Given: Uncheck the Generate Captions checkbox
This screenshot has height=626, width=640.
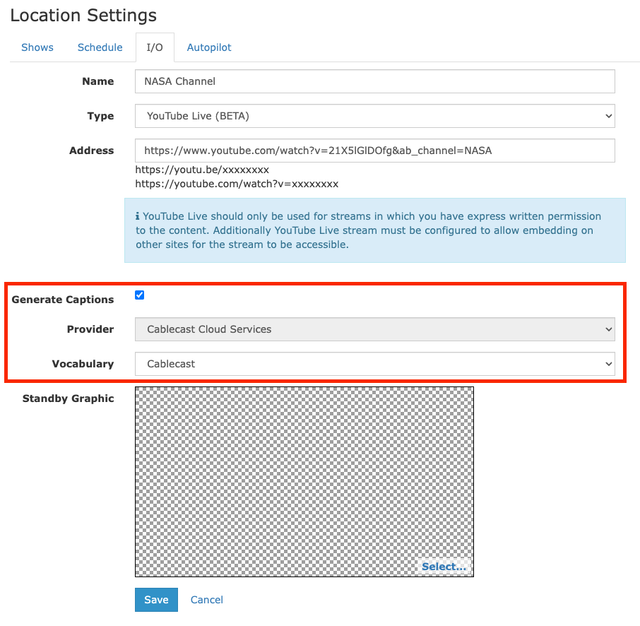Looking at the screenshot, I should tap(140, 295).
